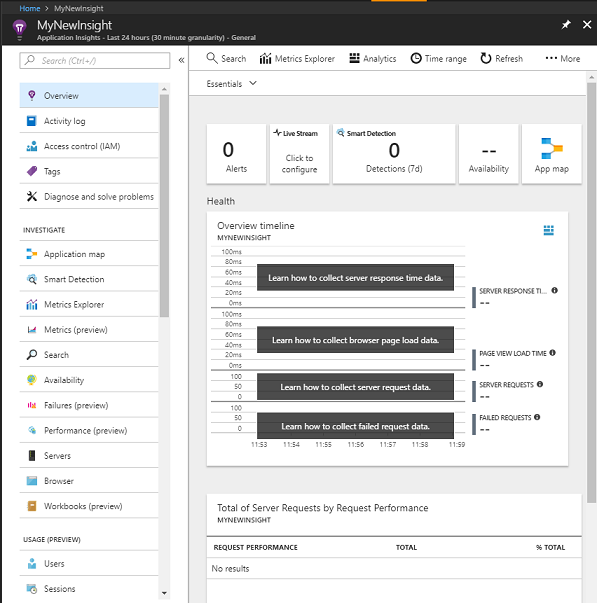Learn how to collect failed request data
Viewport: 597px width, 603px height.
(x=355, y=426)
